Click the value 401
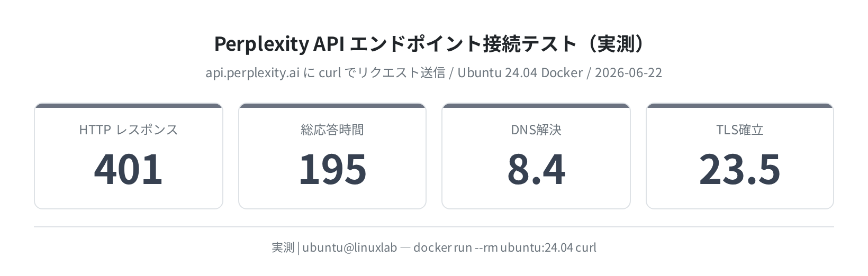 [129, 169]
